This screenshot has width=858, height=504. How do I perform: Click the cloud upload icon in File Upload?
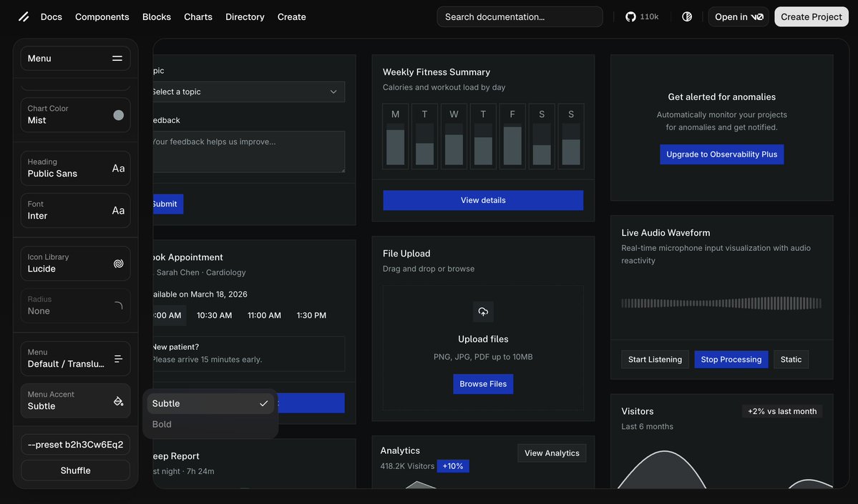click(x=482, y=312)
